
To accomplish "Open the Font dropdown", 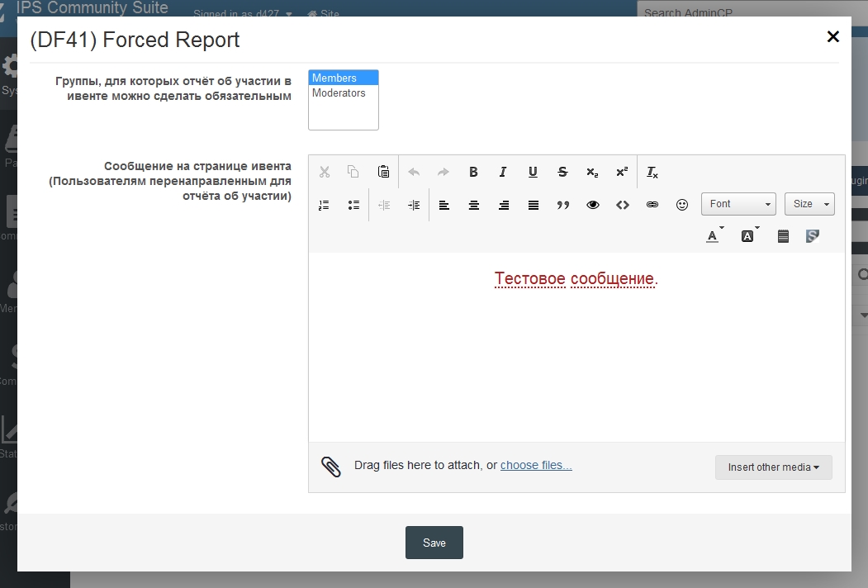I will tap(738, 204).
